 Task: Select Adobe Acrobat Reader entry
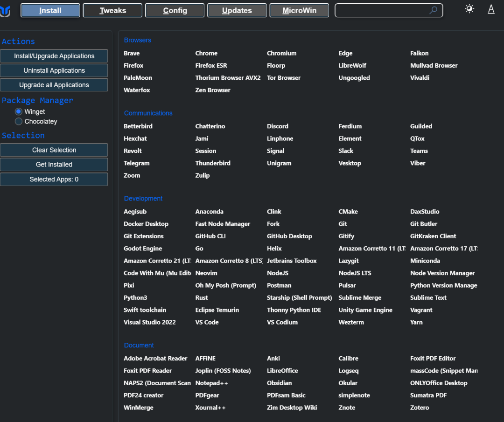pyautogui.click(x=155, y=359)
